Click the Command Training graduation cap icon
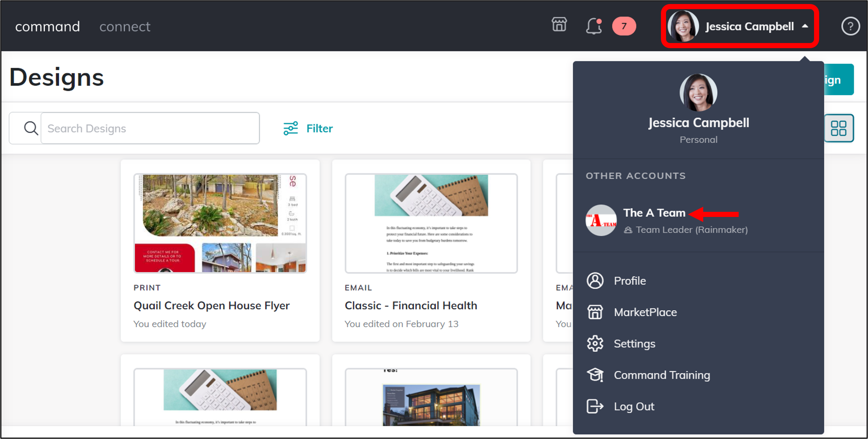This screenshot has width=868, height=439. [x=595, y=375]
